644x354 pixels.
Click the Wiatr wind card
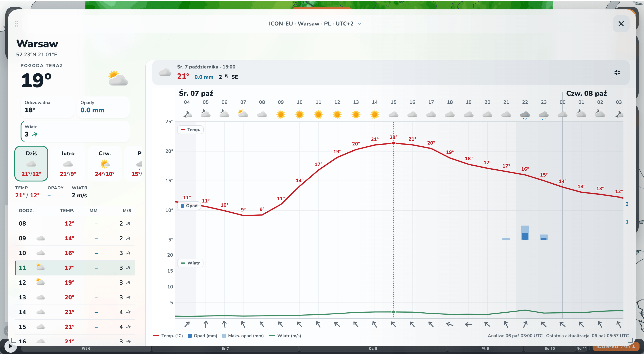[x=75, y=131]
